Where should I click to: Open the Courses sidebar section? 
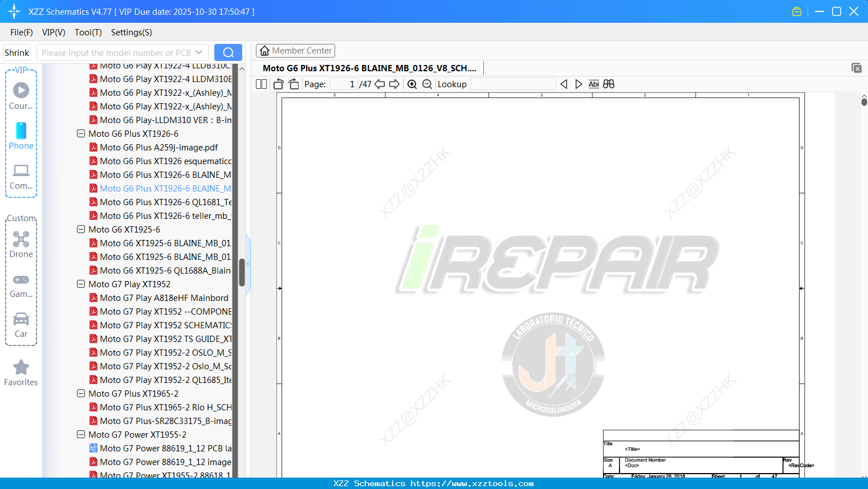tap(21, 96)
